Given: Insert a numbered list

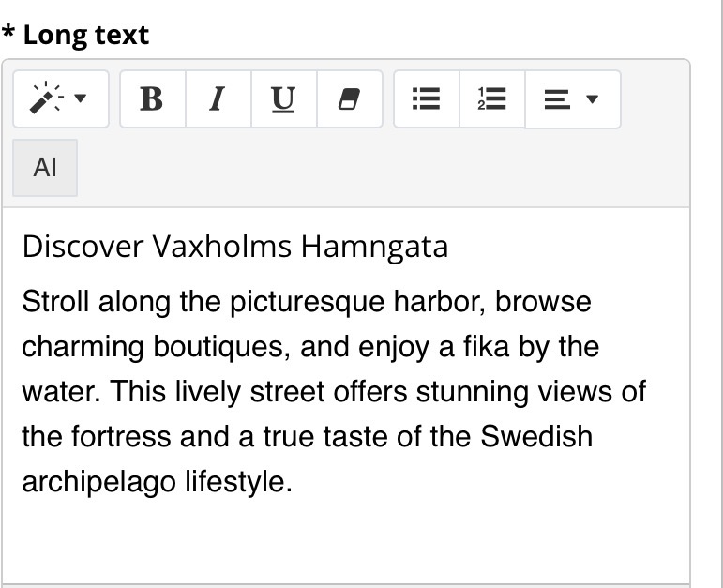Looking at the screenshot, I should tap(492, 98).
